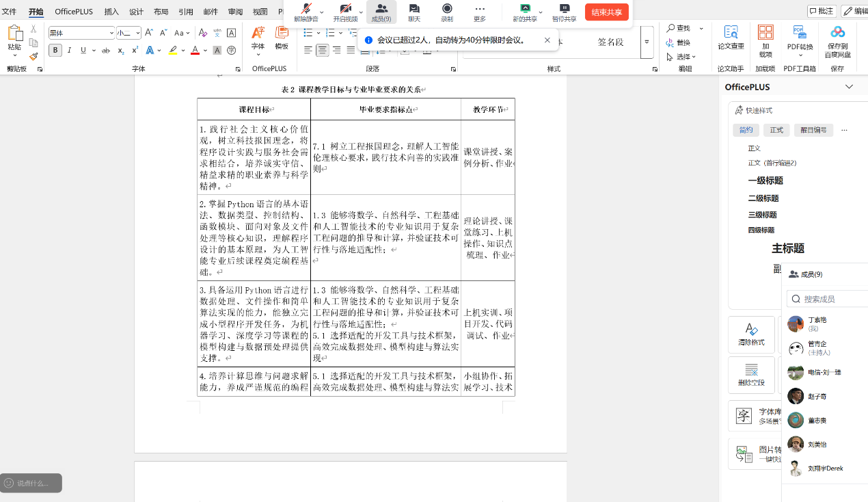868x502 pixels.
Task: Shrink font size with the smaller A icon
Action: (163, 33)
